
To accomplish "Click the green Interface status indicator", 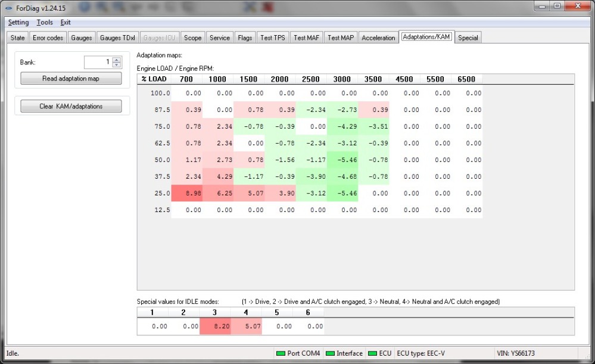I will [x=330, y=353].
